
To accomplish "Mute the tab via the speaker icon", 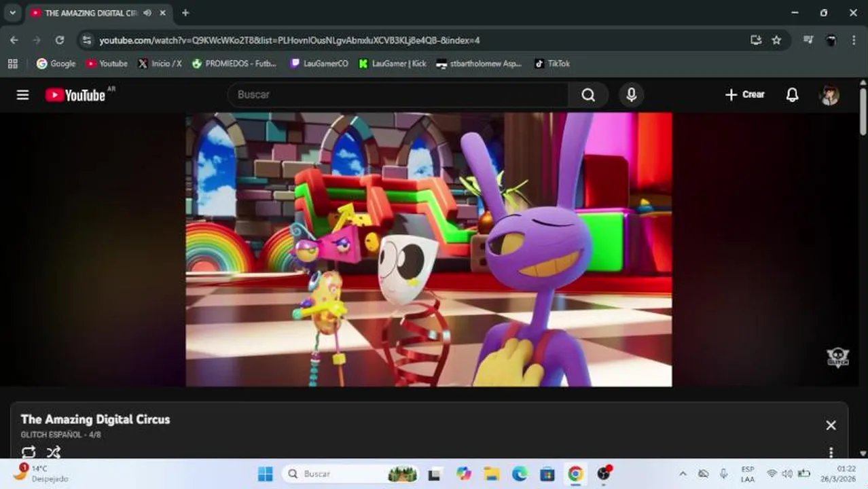I will point(147,13).
